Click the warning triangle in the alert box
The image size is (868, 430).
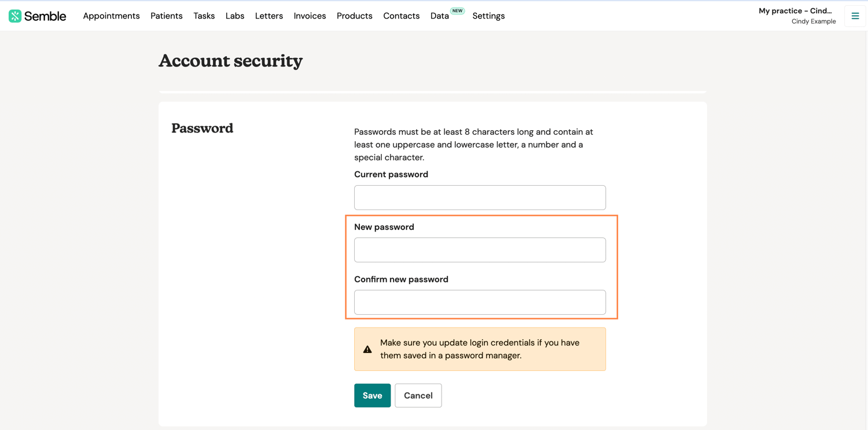pyautogui.click(x=367, y=348)
